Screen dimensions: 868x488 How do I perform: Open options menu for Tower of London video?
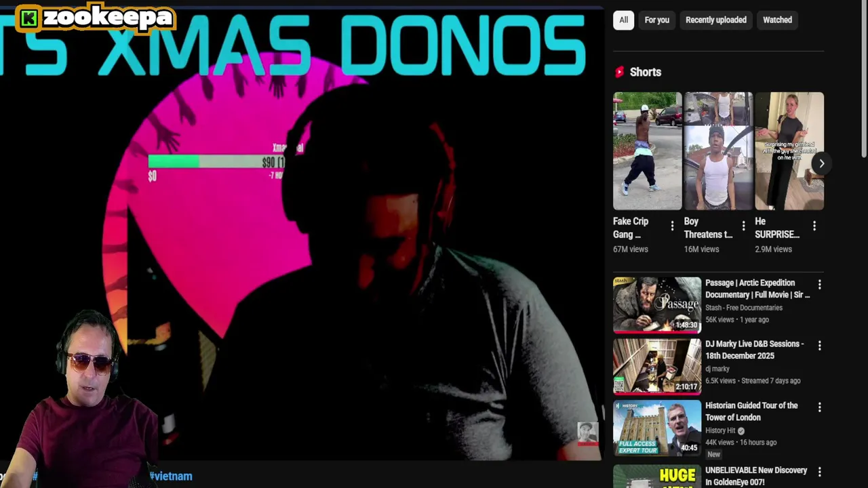(819, 407)
